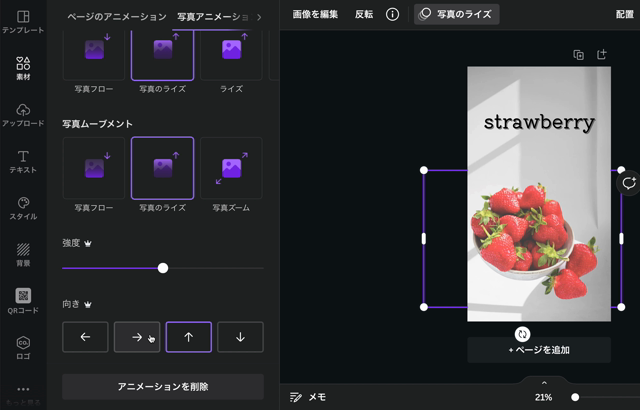Choose top-row 写真フロー animation

click(94, 55)
